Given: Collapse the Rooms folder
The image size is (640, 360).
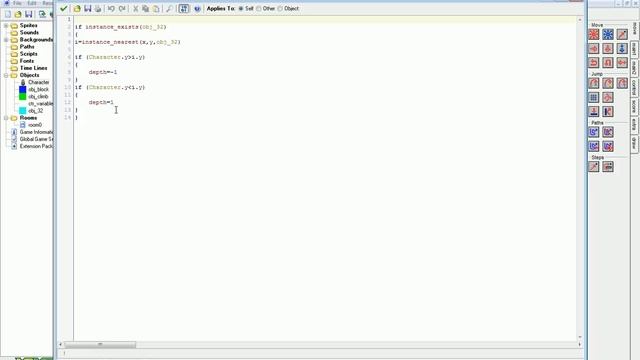Looking at the screenshot, I should click(6, 118).
